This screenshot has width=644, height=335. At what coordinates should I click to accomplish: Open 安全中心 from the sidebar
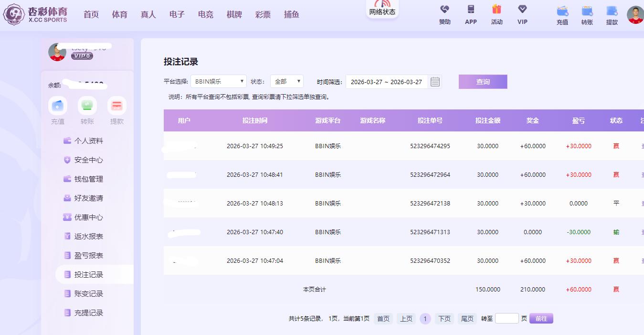pos(88,160)
